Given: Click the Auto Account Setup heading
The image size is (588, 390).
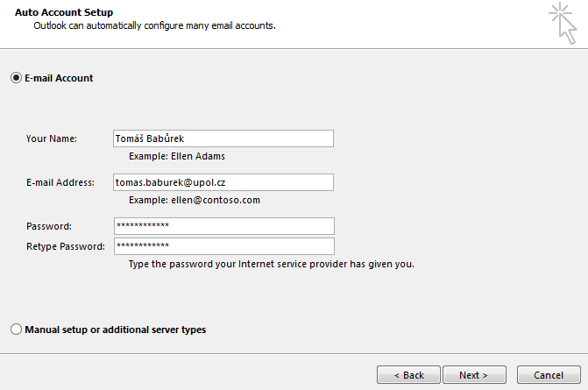Looking at the screenshot, I should (64, 12).
